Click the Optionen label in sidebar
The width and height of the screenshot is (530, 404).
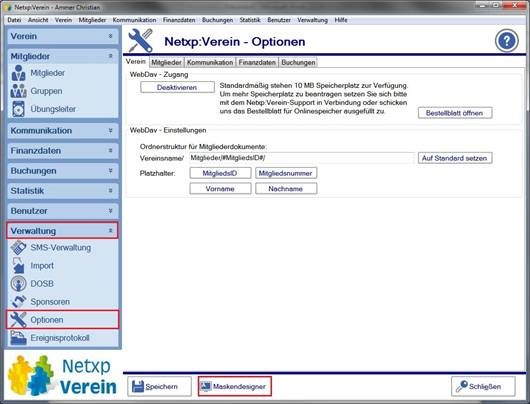coord(47,320)
